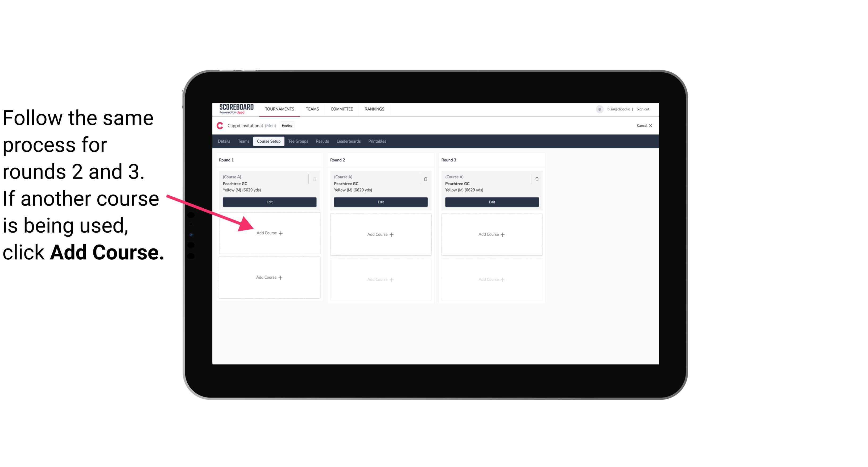Click the delete icon for Round 3 course

pos(535,179)
